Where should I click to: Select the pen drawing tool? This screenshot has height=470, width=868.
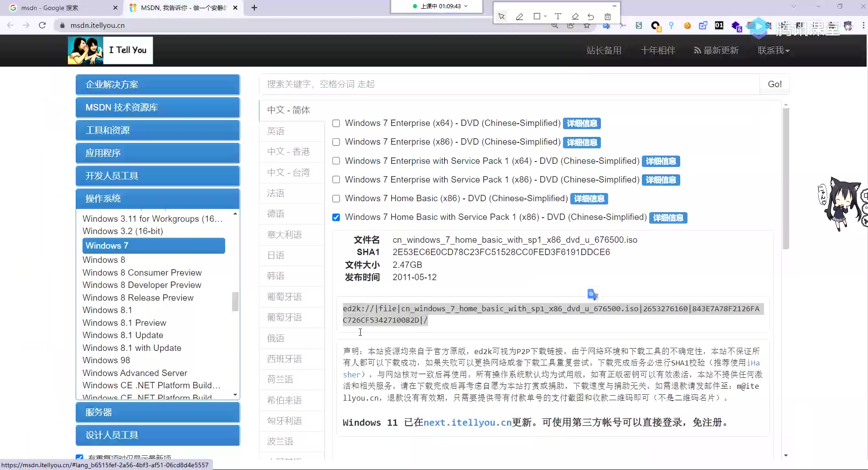point(519,16)
